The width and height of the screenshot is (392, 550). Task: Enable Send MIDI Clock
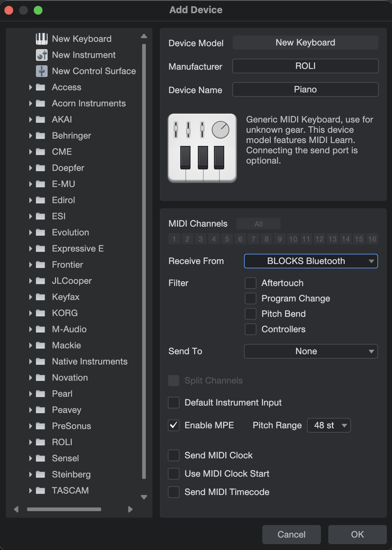click(x=174, y=455)
